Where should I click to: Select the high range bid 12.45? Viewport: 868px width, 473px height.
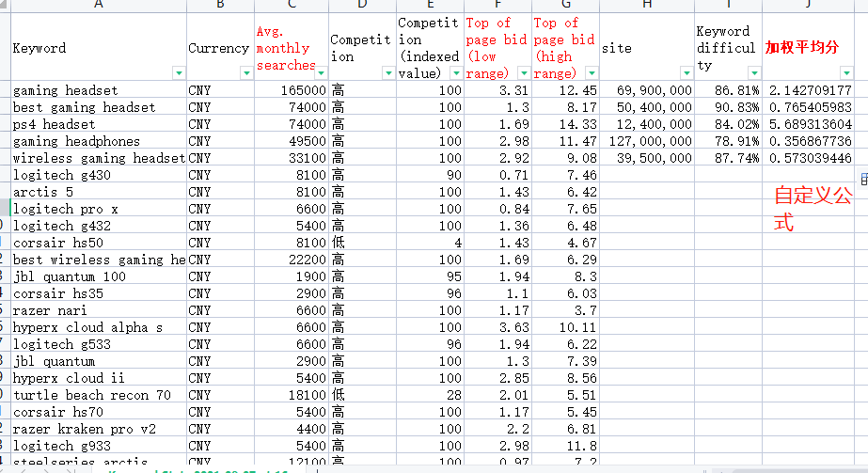(x=566, y=90)
